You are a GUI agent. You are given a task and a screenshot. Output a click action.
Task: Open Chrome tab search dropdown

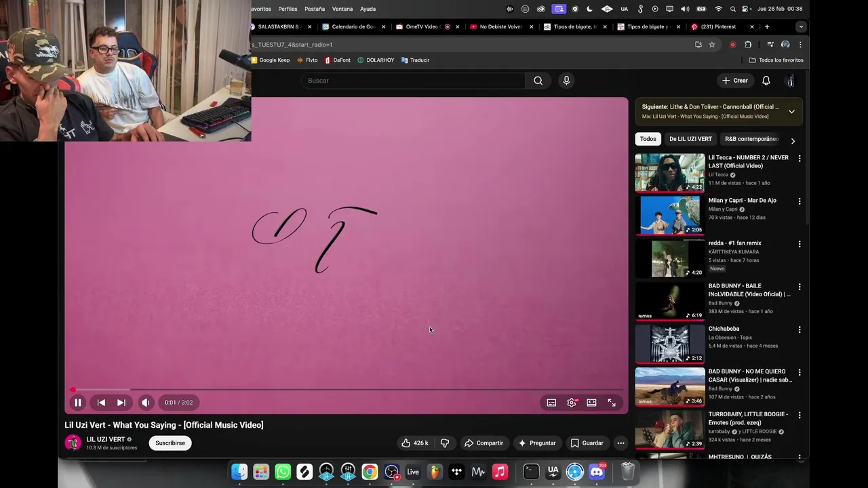801,27
